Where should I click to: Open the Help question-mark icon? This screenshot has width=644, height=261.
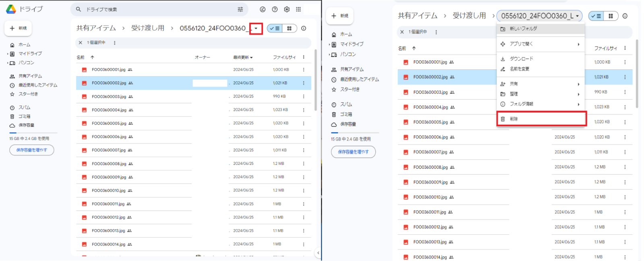(x=275, y=9)
